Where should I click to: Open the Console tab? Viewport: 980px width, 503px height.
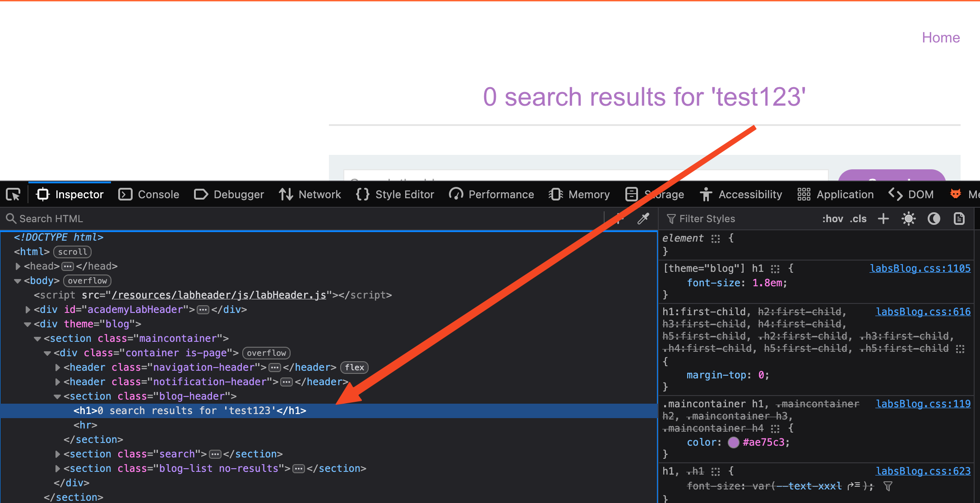149,195
